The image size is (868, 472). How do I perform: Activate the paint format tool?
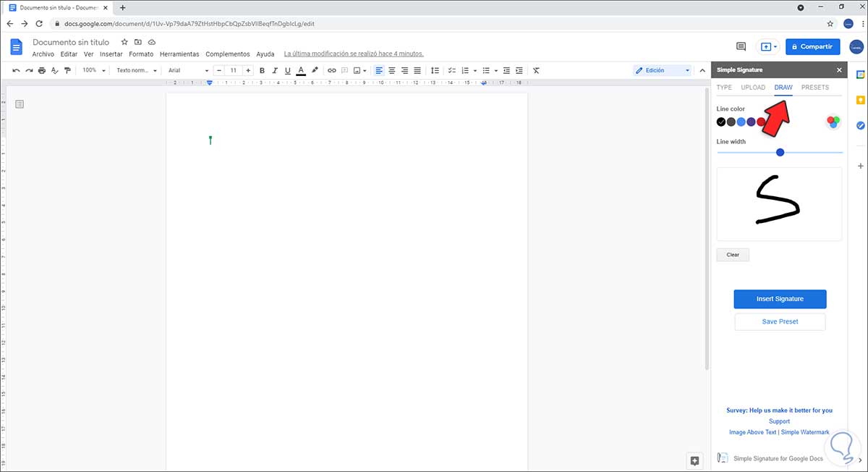pyautogui.click(x=68, y=70)
